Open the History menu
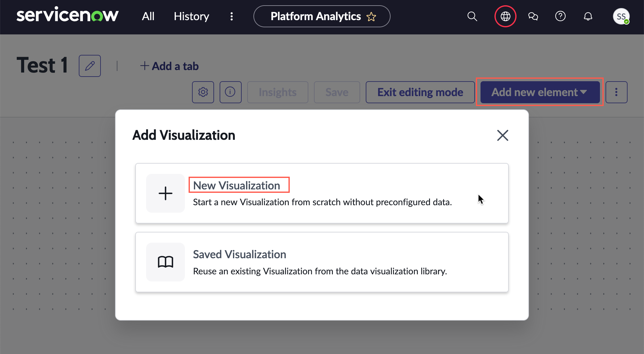644x354 pixels. pos(191,16)
